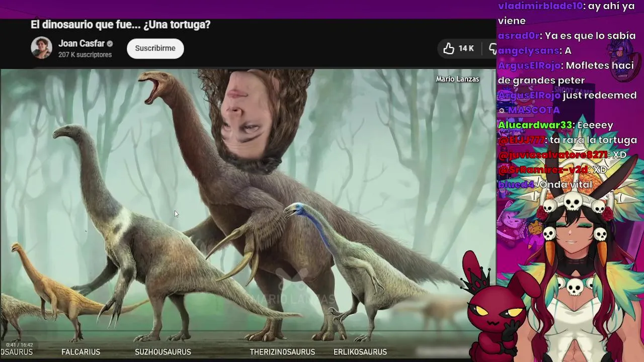The image size is (644, 362).
Task: Click the ArgusElRojo redeemed MASCOTA message
Action: coord(567,103)
